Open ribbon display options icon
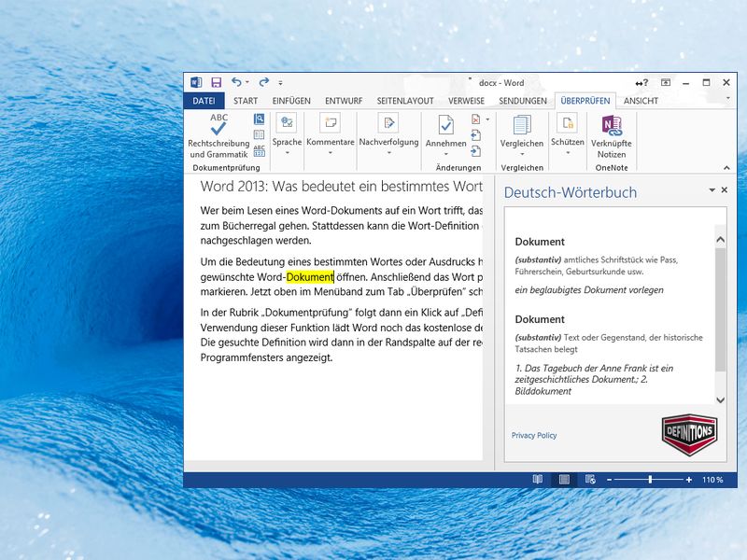Viewport: 747px width, 560px height. pos(666,82)
